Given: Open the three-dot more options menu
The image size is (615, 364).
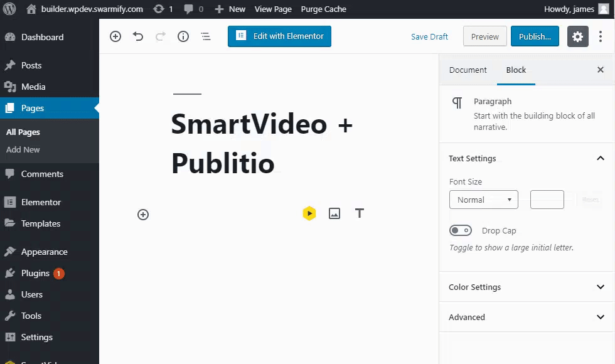Looking at the screenshot, I should pos(601,36).
